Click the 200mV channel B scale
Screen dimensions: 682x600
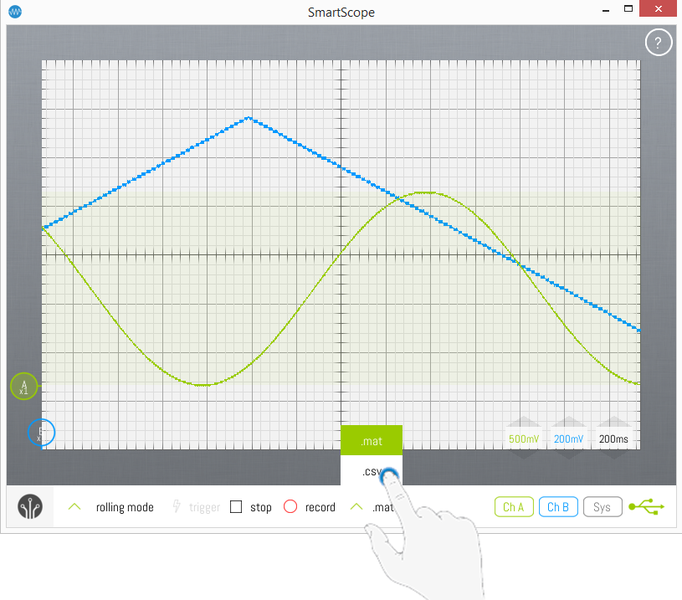[x=569, y=439]
